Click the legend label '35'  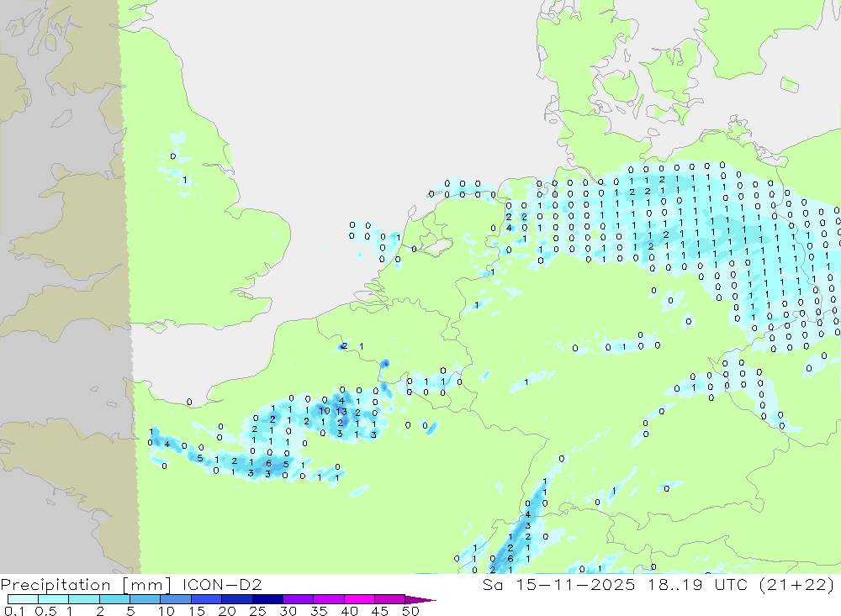[x=319, y=611]
